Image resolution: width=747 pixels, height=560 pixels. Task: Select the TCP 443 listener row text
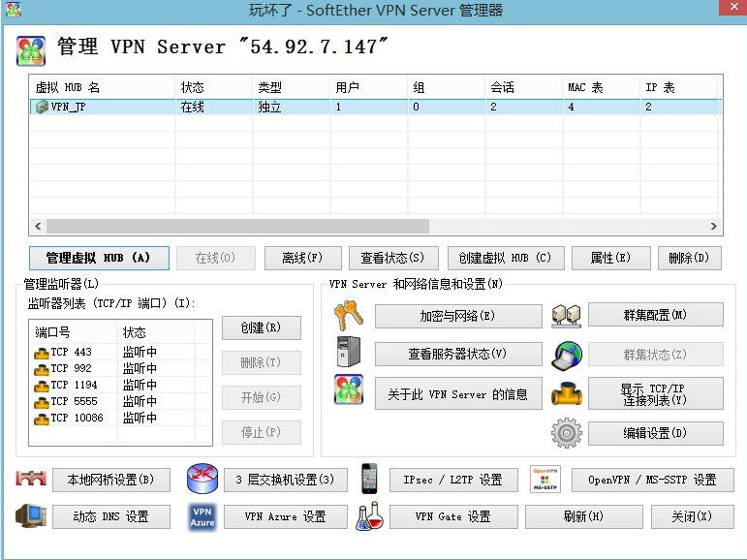click(71, 353)
